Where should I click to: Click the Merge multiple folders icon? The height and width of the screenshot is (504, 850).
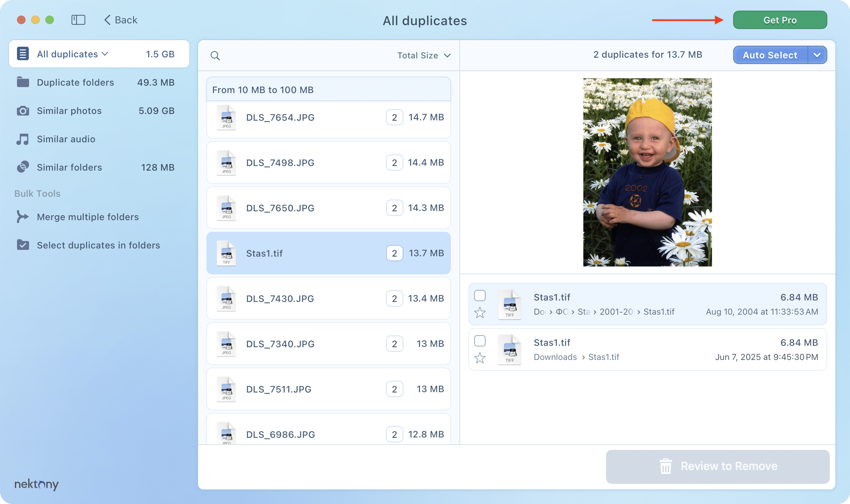(x=23, y=217)
